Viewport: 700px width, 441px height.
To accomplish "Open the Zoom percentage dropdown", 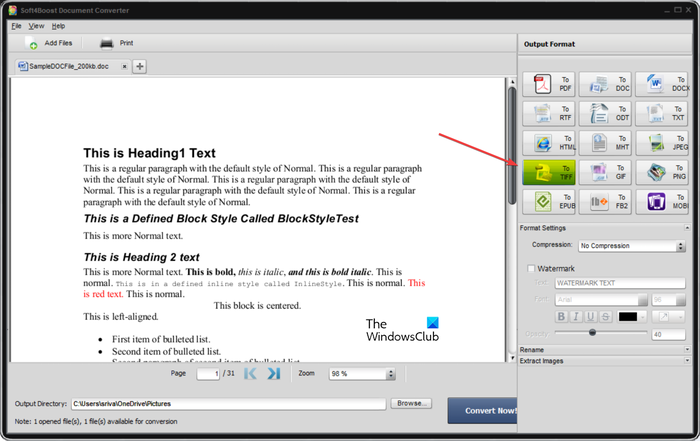I will 362,374.
